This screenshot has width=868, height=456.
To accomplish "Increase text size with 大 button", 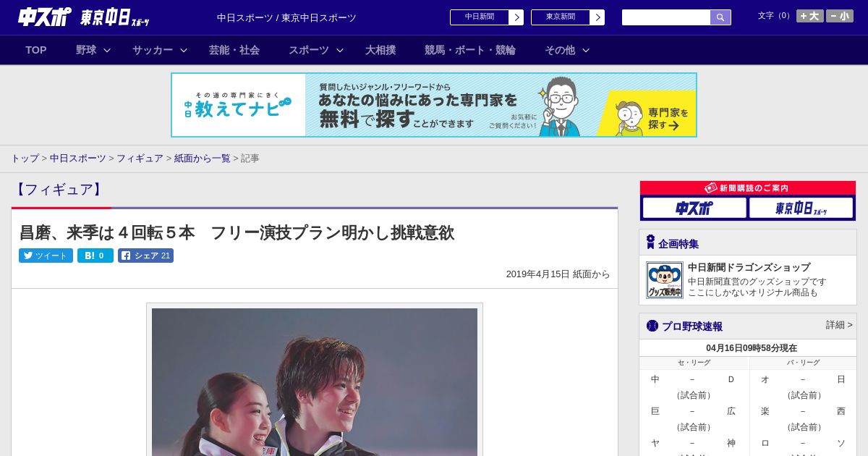I will coord(810,16).
